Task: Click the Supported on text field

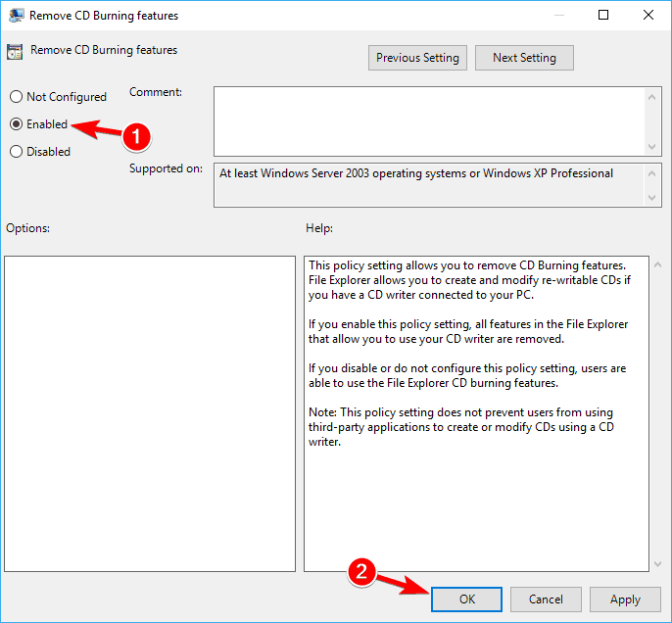Action: [429, 185]
